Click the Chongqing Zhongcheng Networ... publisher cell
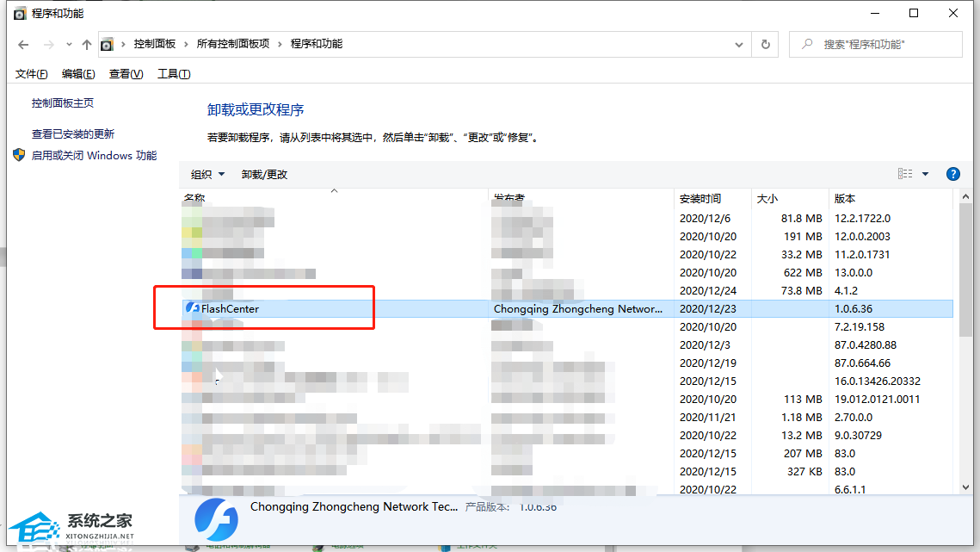This screenshot has width=980, height=552. click(578, 308)
